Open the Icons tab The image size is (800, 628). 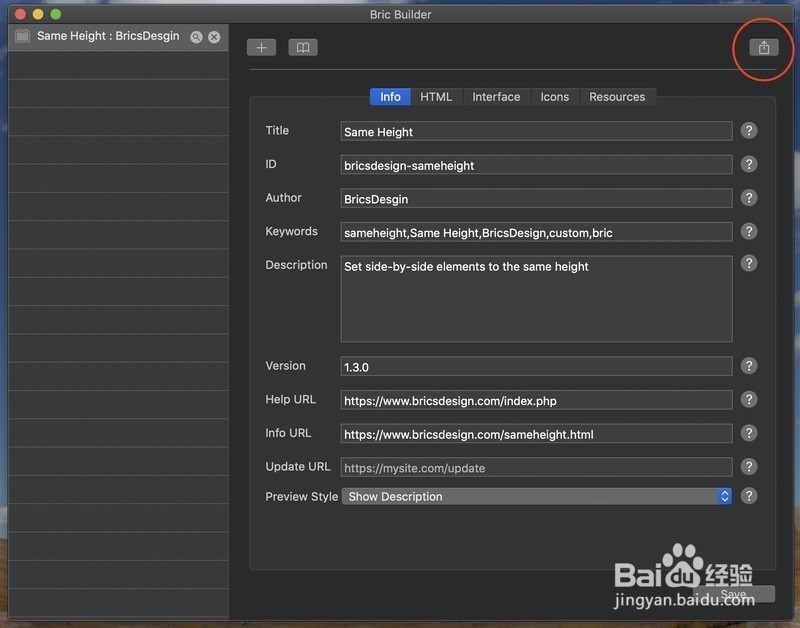coord(555,97)
